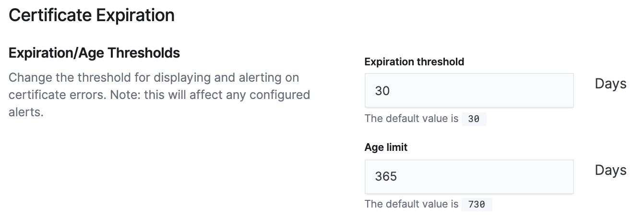
Task: Click Days label beside Expiration threshold
Action: 610,84
